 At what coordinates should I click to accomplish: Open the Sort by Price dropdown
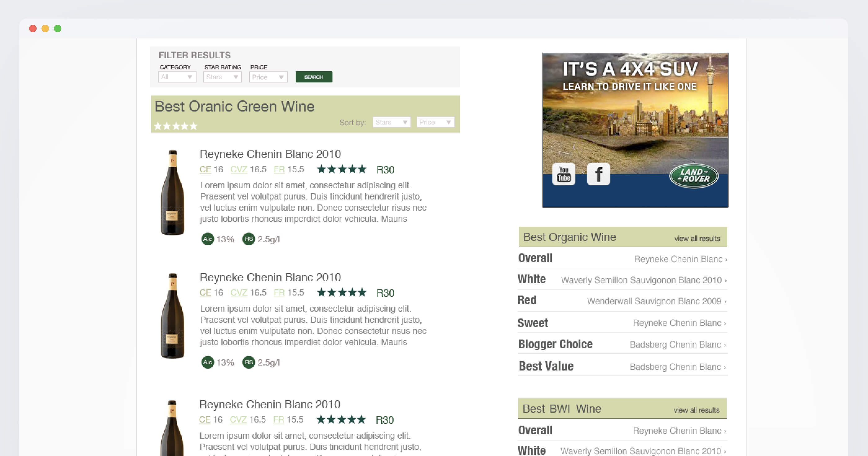[x=435, y=122]
